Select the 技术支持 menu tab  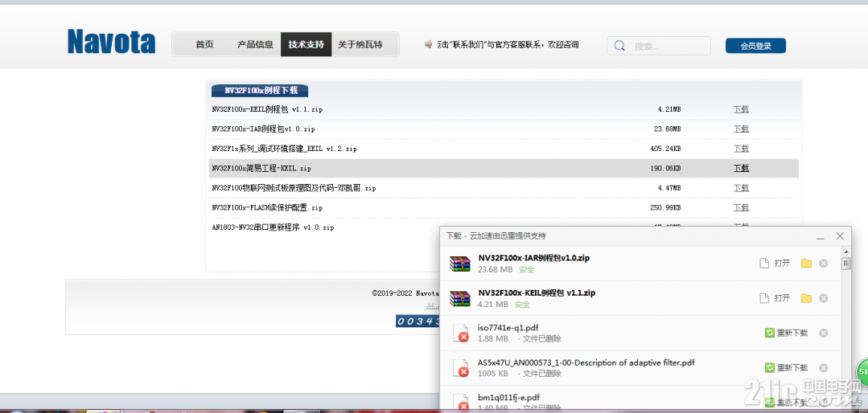click(x=306, y=45)
